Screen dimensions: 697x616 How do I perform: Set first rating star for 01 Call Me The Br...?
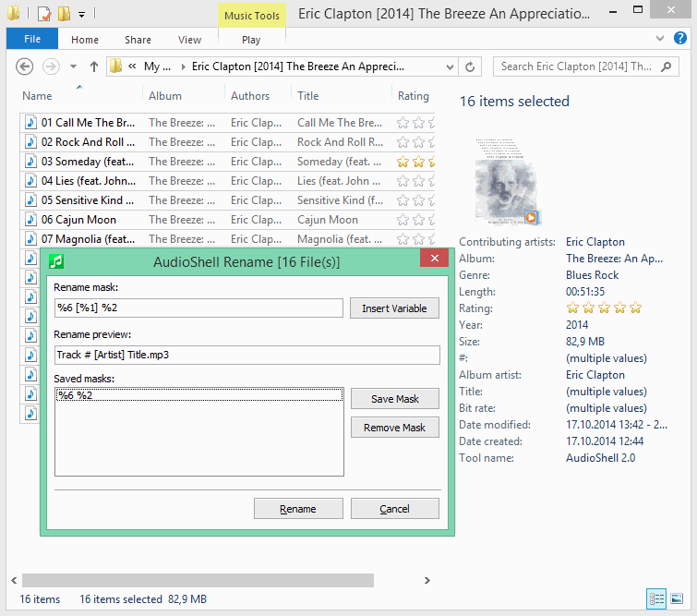403,123
